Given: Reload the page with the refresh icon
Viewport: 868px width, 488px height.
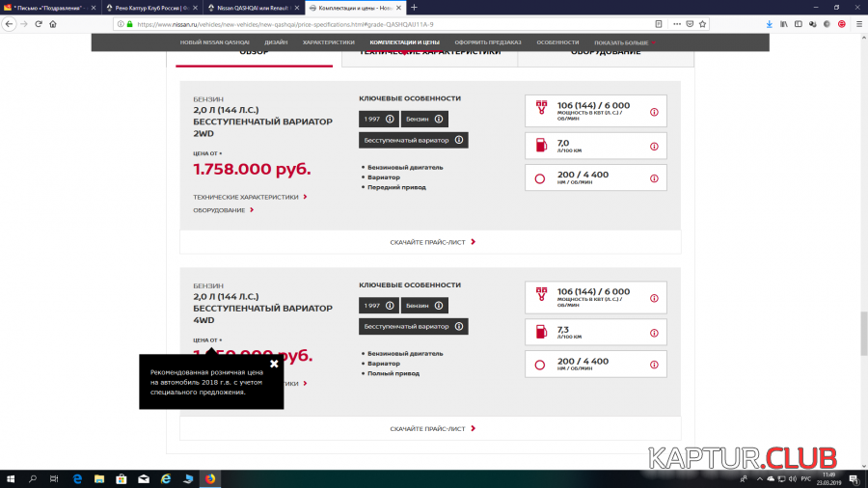Looking at the screenshot, I should [39, 24].
